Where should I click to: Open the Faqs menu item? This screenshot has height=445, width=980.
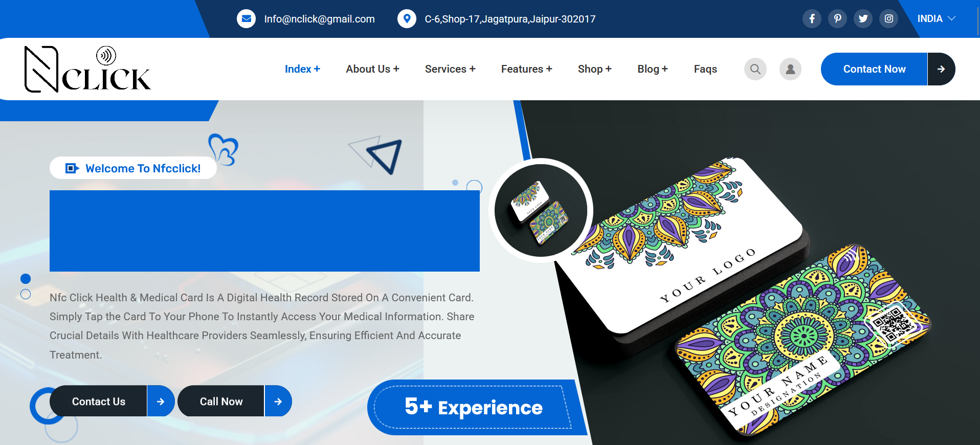click(x=705, y=69)
